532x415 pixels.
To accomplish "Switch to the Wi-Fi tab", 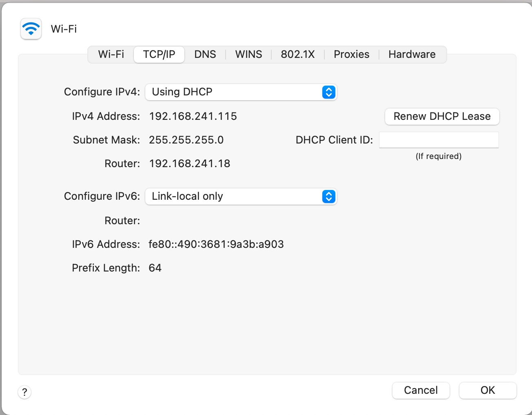I will 111,55.
